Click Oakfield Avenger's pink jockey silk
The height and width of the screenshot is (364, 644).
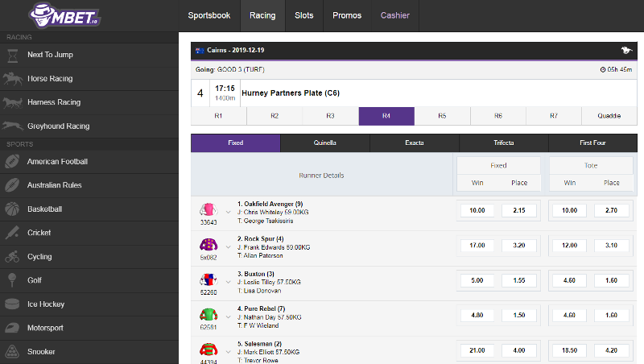[x=208, y=209]
